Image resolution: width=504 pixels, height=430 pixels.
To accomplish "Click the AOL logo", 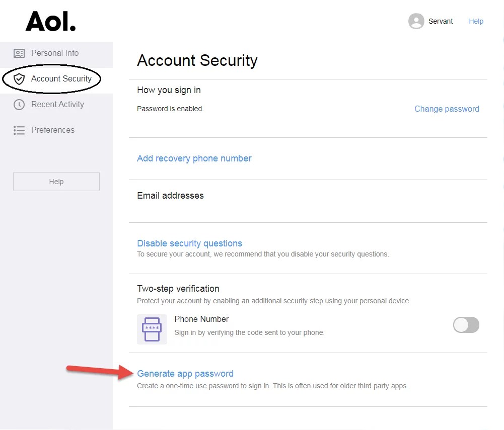I will (50, 21).
